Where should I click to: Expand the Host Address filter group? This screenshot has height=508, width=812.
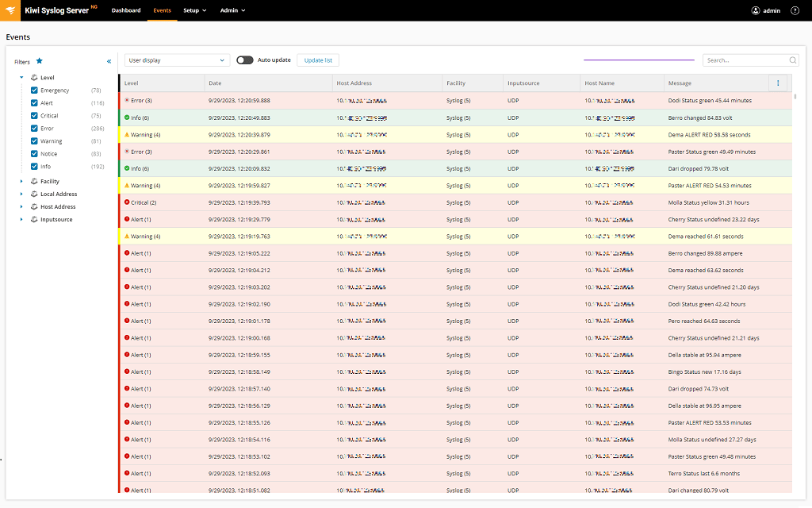21,206
